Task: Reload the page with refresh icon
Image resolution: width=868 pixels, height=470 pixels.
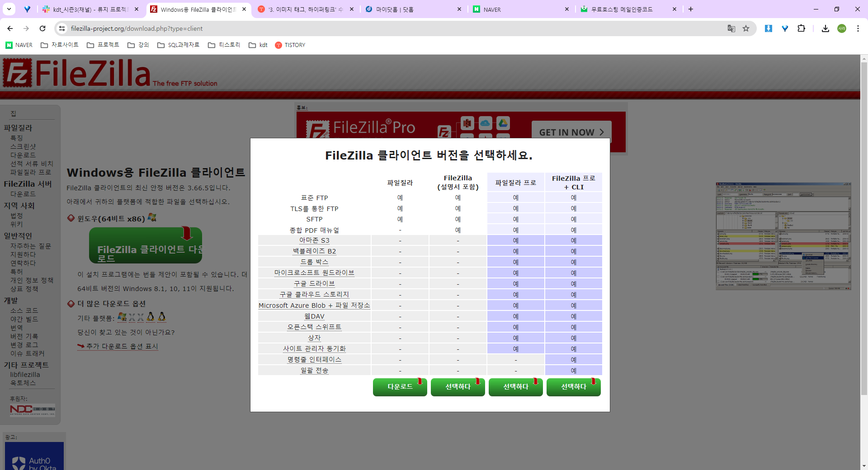Action: coord(42,28)
